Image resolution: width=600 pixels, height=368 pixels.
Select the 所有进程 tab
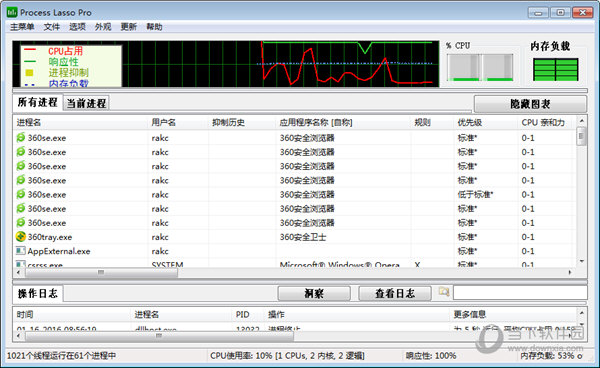(38, 102)
